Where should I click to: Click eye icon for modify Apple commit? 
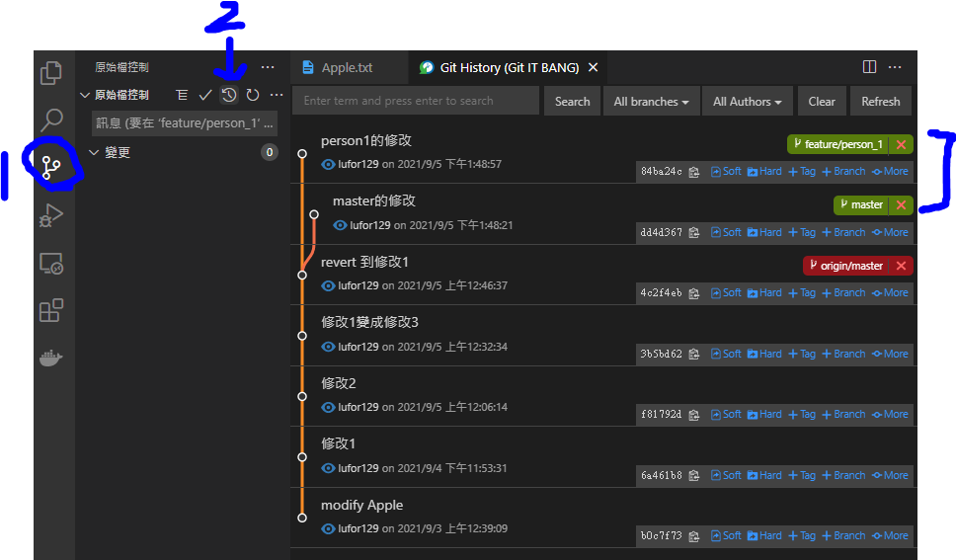[x=328, y=528]
